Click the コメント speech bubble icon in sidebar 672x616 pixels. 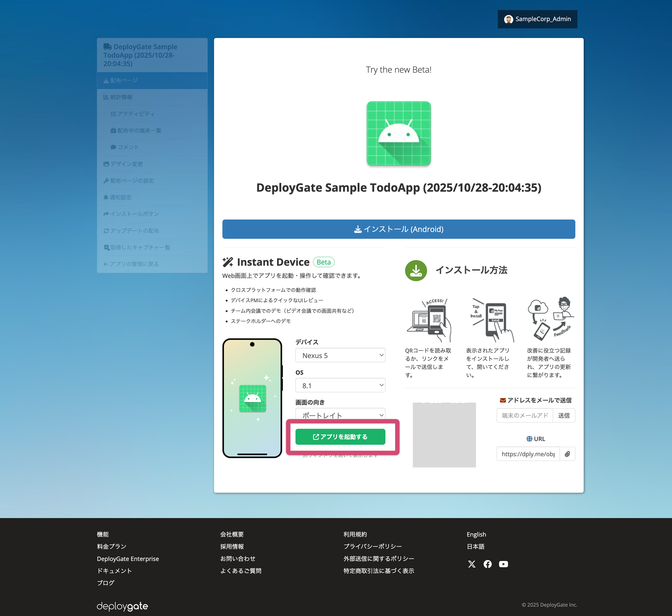tap(113, 147)
